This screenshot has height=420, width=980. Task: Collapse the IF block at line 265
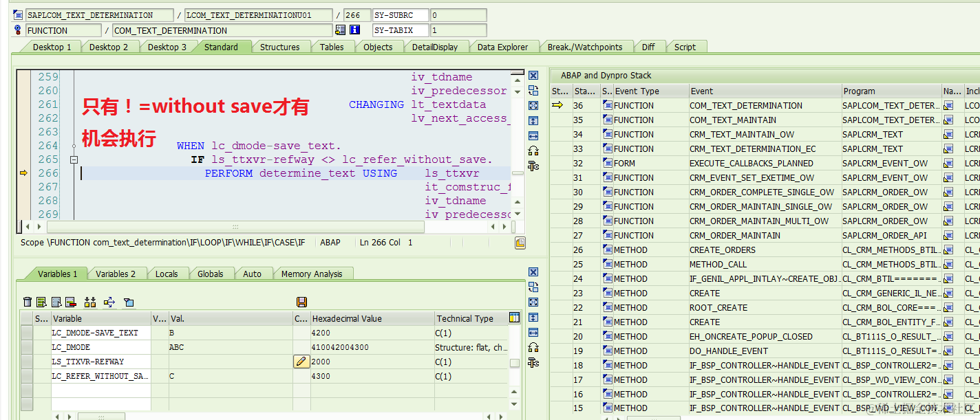pyautogui.click(x=74, y=159)
